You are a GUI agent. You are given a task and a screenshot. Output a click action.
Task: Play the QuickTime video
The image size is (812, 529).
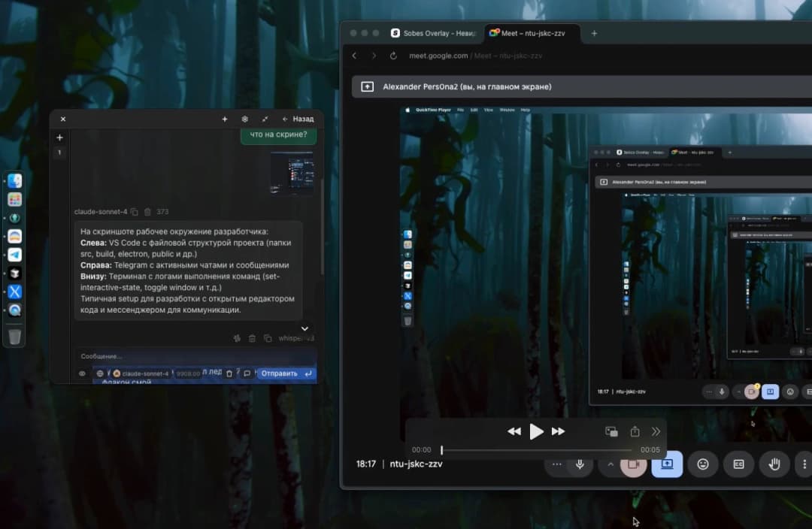click(536, 431)
